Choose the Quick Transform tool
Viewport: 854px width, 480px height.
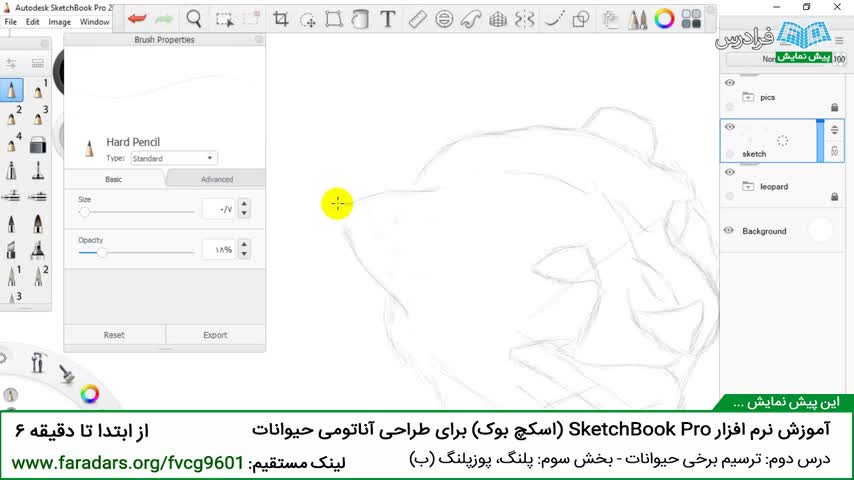pyautogui.click(x=308, y=20)
